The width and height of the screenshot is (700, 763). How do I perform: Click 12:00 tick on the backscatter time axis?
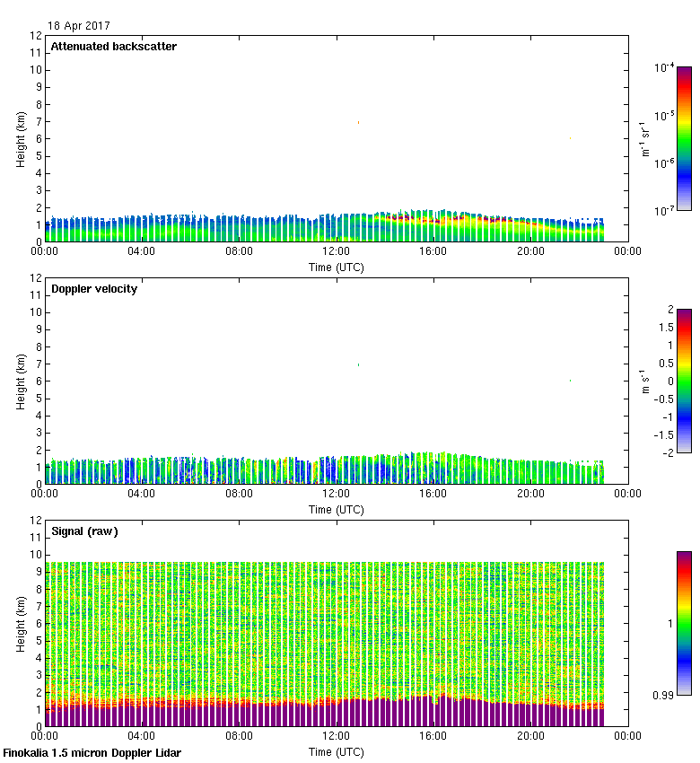tap(337, 252)
